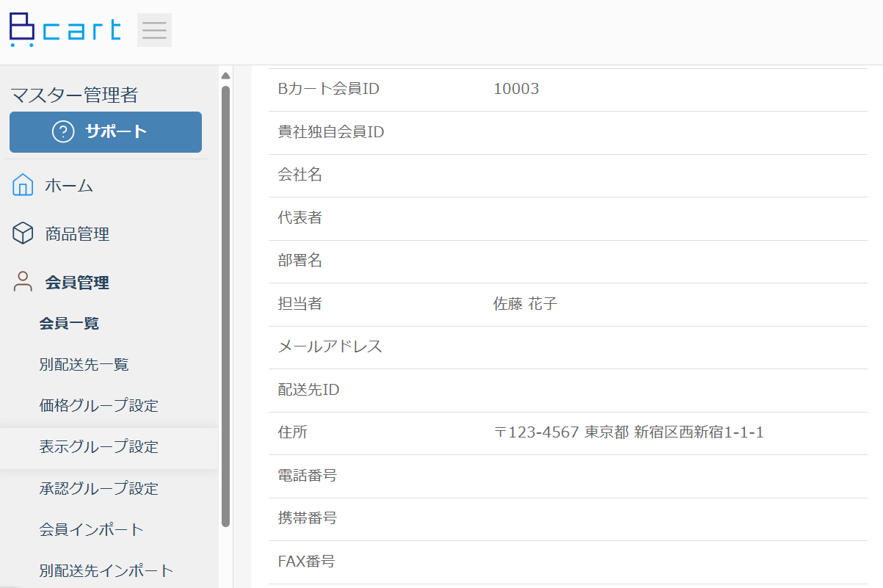Open 別配送先インポート page

[106, 570]
